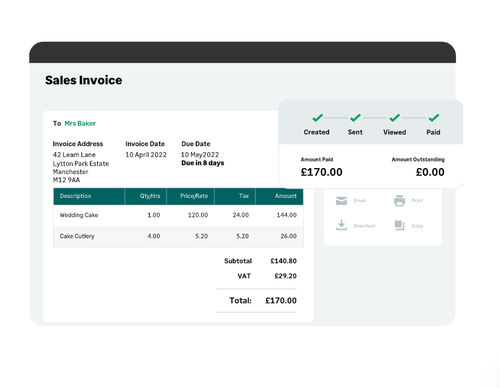Click the Download arrow icon
Viewport: 500px width, 388px height.
[x=341, y=225]
